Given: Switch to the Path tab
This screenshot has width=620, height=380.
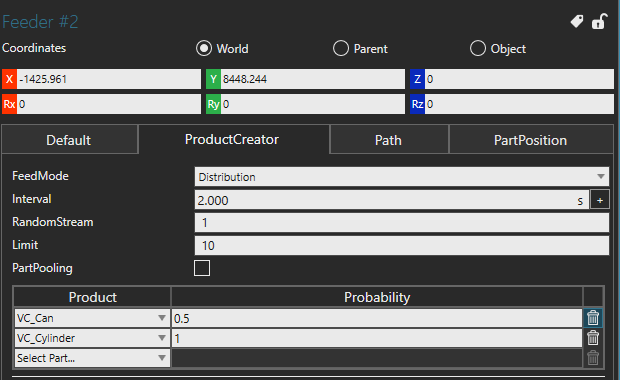Looking at the screenshot, I should 388,140.
